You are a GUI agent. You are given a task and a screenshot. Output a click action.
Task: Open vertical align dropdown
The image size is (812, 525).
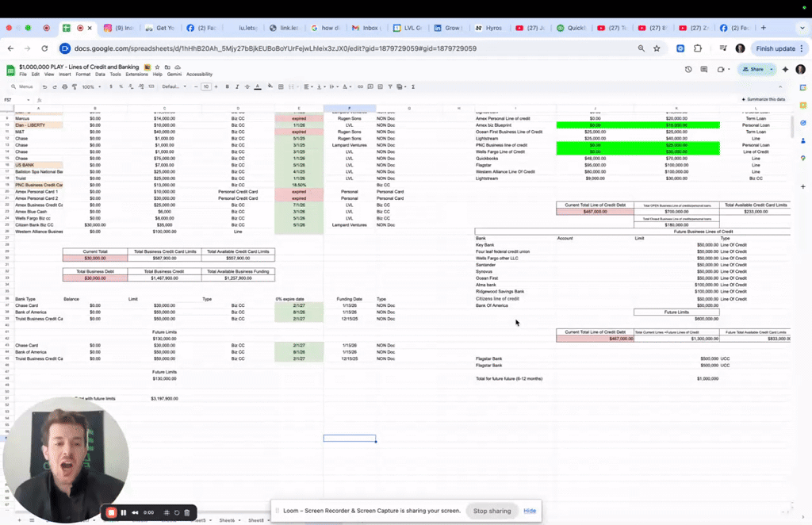320,87
